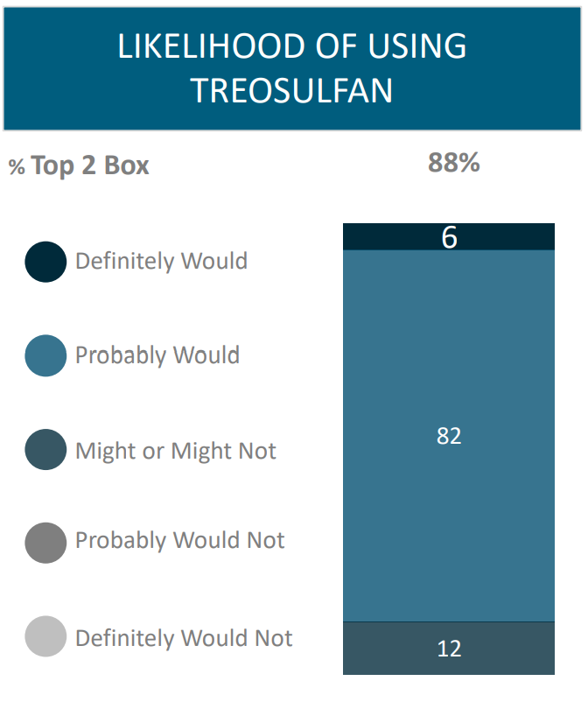Select the Top 2 Box label text

pos(90,166)
